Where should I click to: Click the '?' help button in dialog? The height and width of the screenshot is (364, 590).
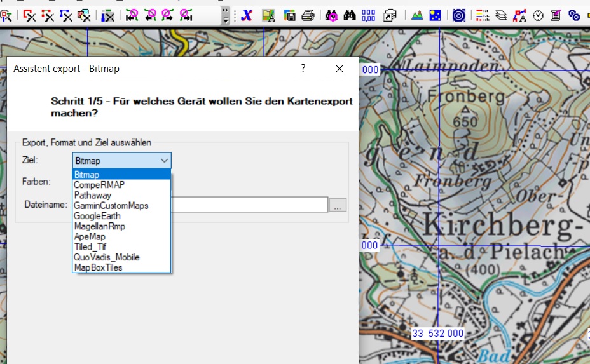(x=303, y=68)
